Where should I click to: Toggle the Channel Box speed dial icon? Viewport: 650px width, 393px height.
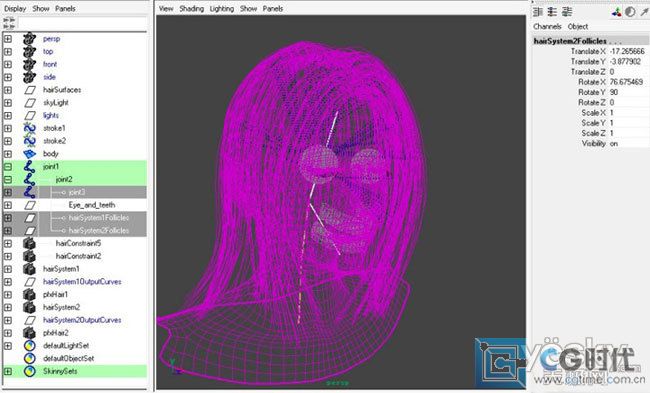pyautogui.click(x=630, y=12)
